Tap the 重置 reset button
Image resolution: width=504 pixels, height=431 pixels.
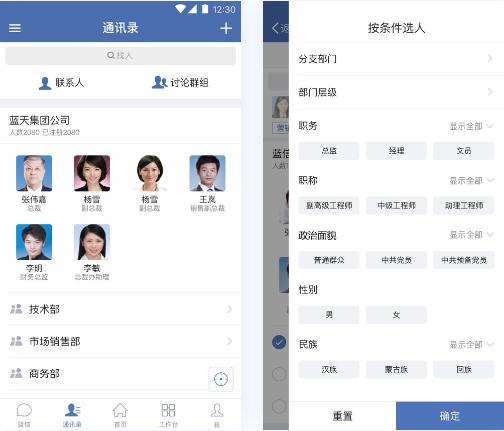pos(342,416)
